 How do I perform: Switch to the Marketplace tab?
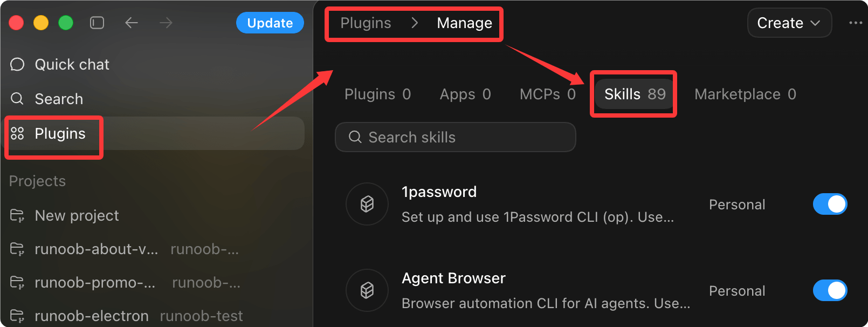(745, 94)
